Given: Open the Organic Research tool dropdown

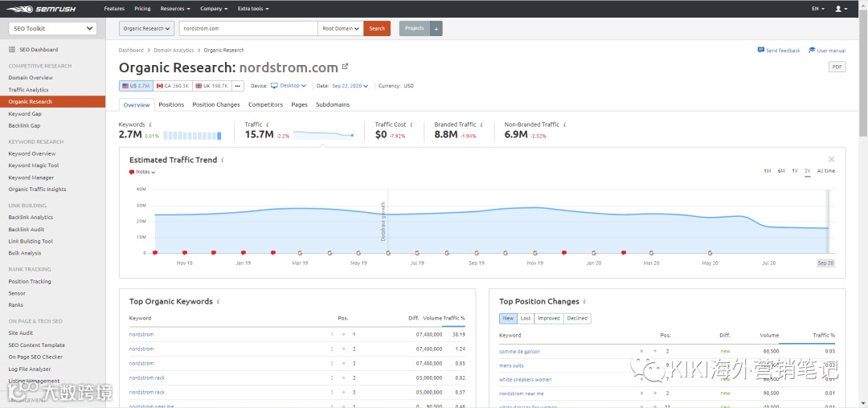Looking at the screenshot, I should coord(147,28).
